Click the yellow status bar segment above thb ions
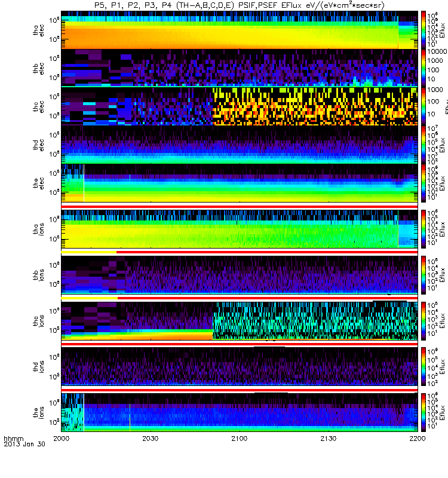The height and width of the screenshot is (478, 448). click(x=88, y=252)
